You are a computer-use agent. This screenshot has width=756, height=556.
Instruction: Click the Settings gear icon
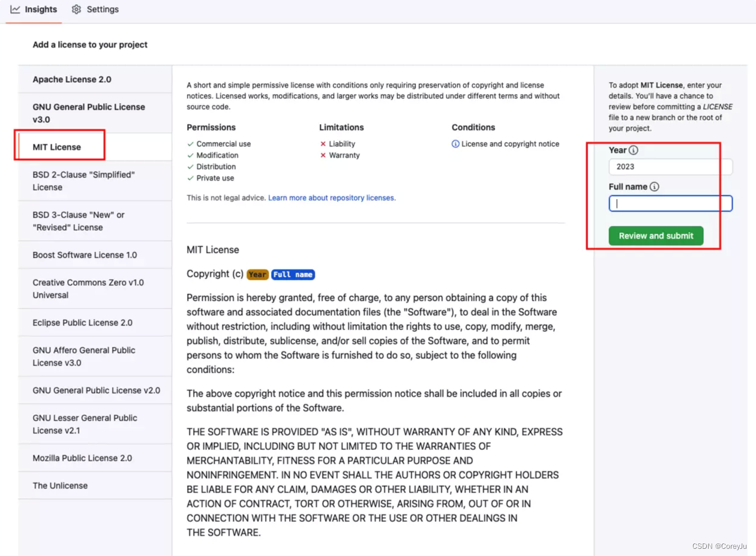click(76, 10)
